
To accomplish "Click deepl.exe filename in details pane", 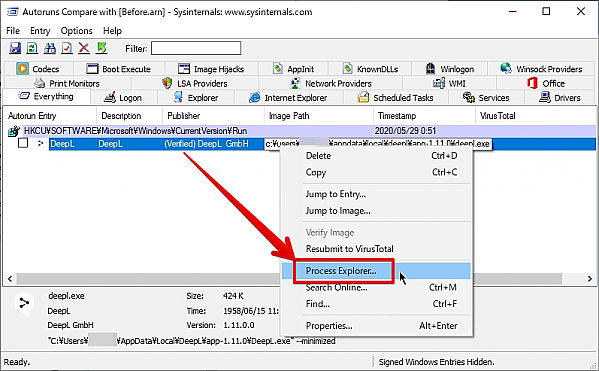I will (66, 296).
